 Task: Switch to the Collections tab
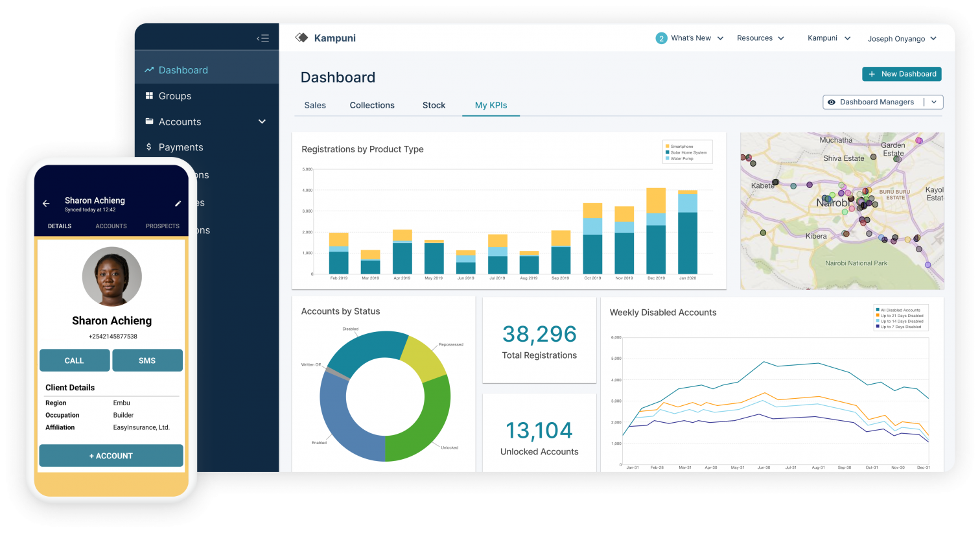tap(371, 105)
